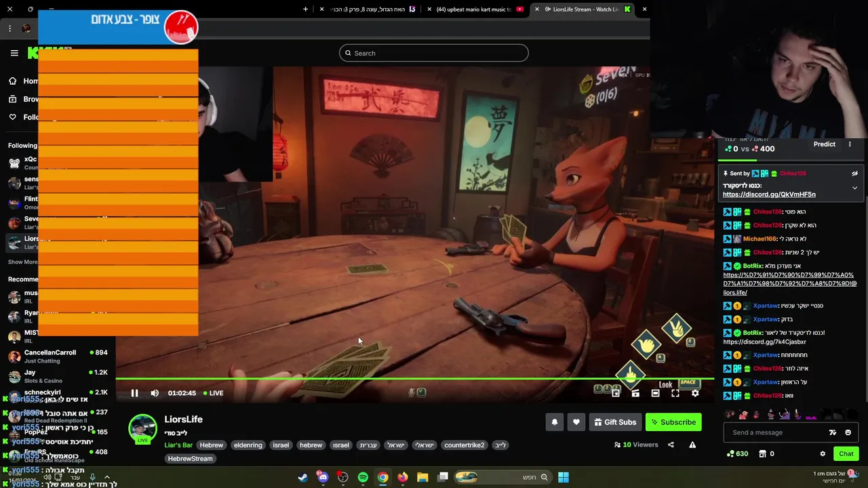Open File Explorer folder in taskbar
Image resolution: width=868 pixels, height=488 pixels.
[x=422, y=477]
